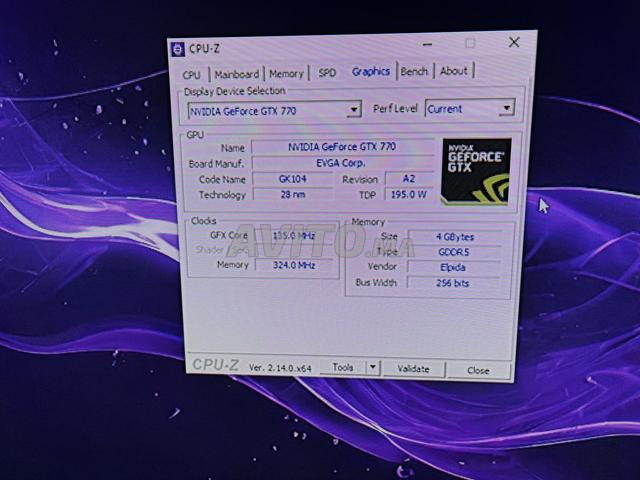Image resolution: width=640 pixels, height=480 pixels.
Task: Click the Validate button
Action: pyautogui.click(x=413, y=369)
